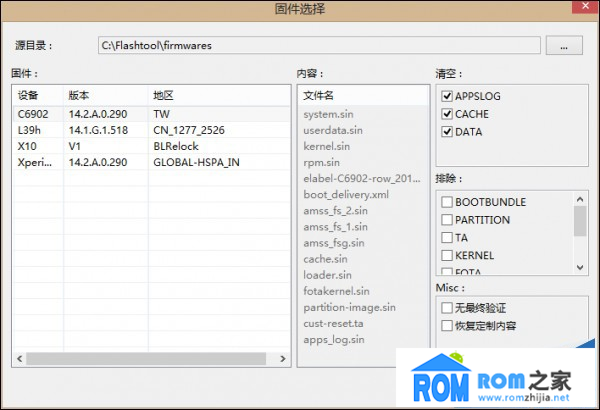
Task: Click the browse button next to source folder
Action: tap(564, 45)
